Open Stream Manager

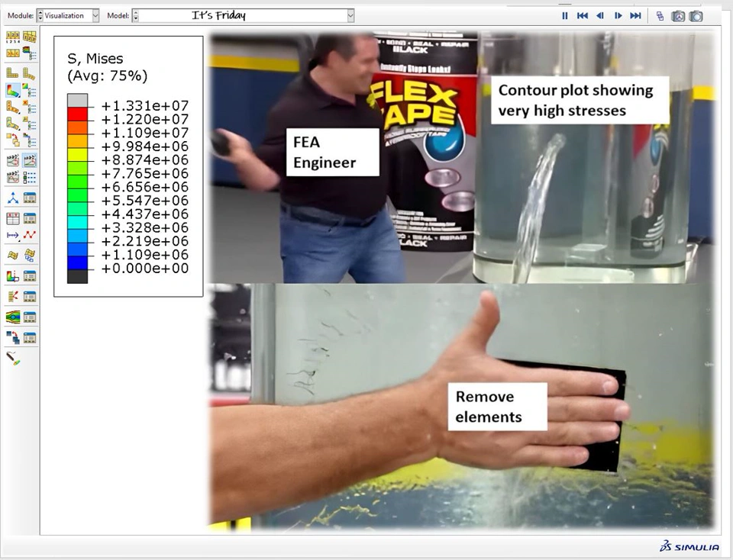(30, 317)
